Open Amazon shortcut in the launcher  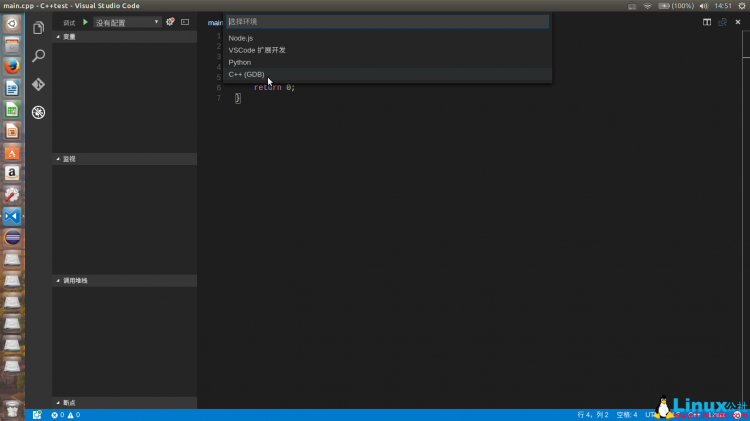(12, 173)
